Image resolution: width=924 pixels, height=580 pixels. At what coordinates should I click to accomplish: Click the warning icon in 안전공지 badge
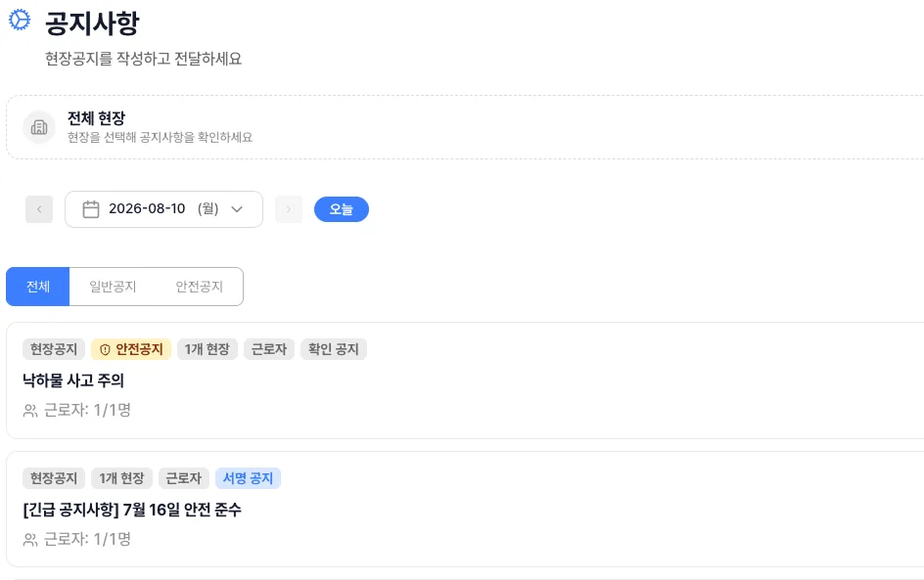[105, 350]
